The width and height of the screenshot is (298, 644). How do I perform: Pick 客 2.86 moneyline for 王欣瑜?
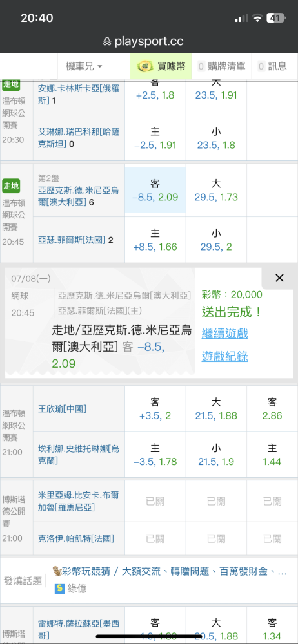tap(272, 409)
